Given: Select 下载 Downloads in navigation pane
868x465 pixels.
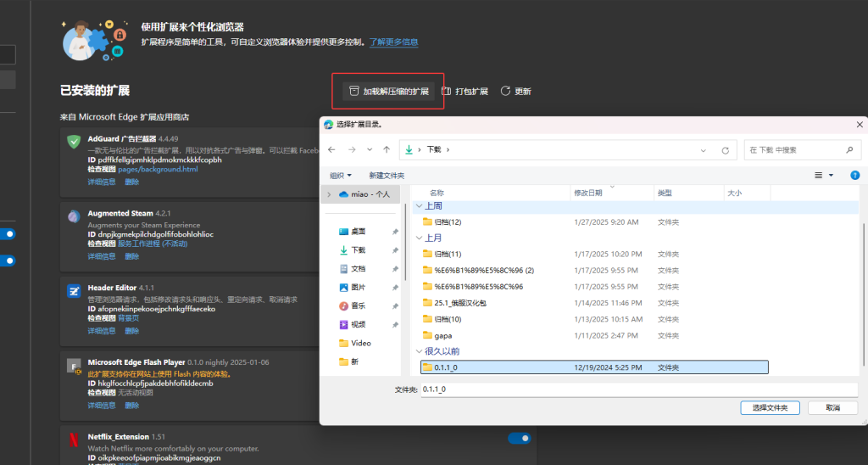Looking at the screenshot, I should coord(359,250).
